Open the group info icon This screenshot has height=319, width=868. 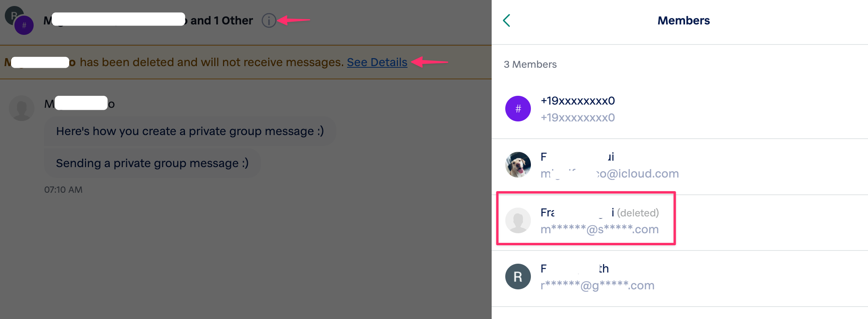click(269, 21)
